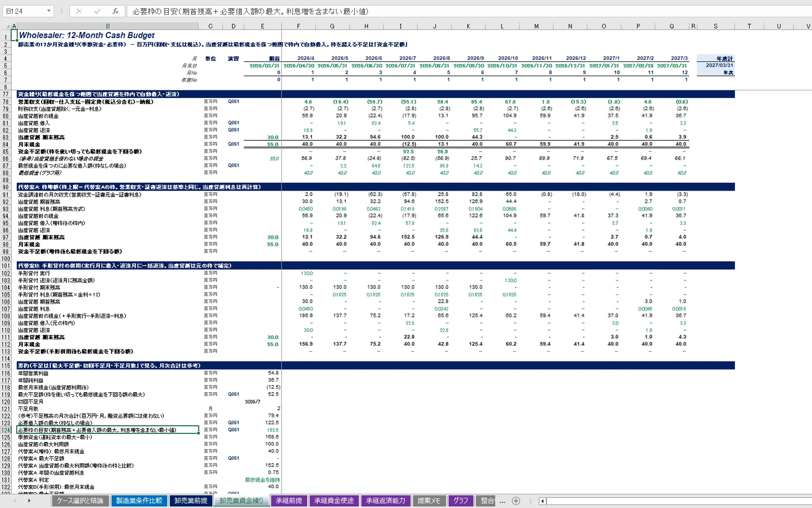Click value 52.5 in row 85

tap(408, 151)
